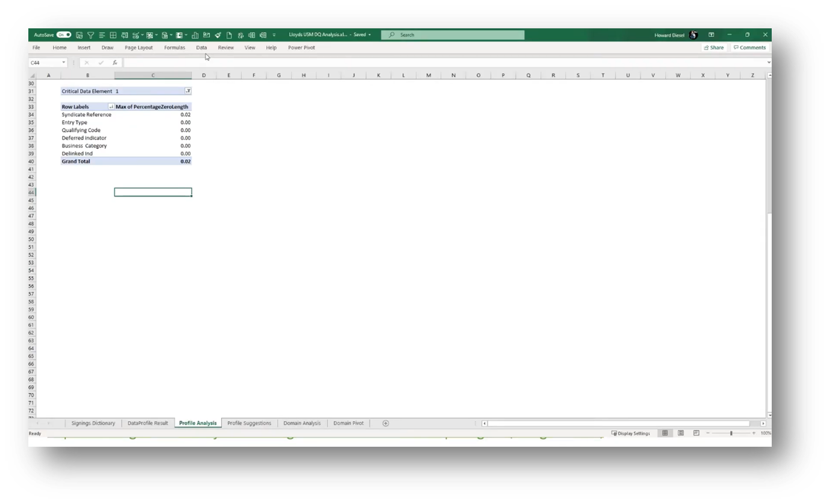Click the Search field in the title bar
Image resolution: width=829 pixels, height=504 pixels.
pos(453,35)
